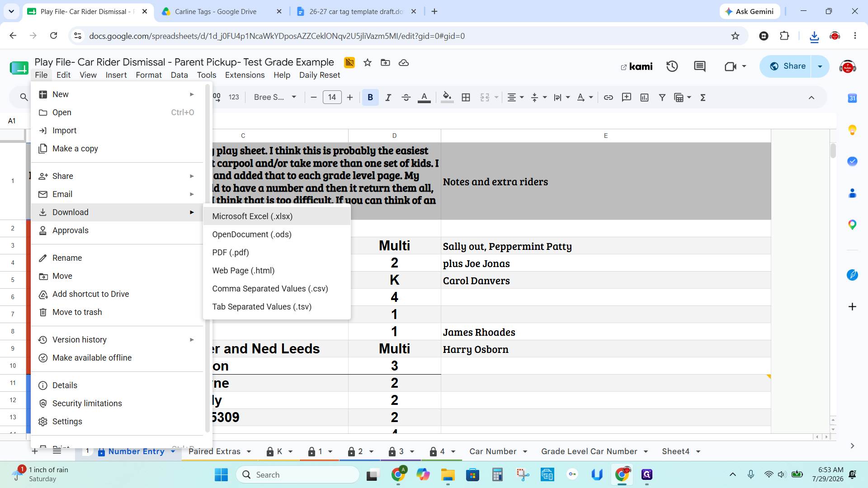Open all sheets list icon

coord(57,451)
